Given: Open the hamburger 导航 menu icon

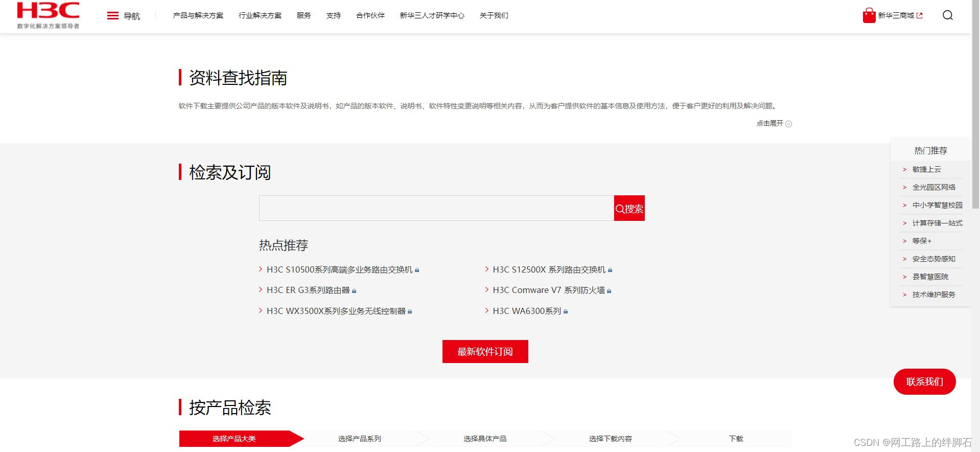Looking at the screenshot, I should click(x=113, y=16).
